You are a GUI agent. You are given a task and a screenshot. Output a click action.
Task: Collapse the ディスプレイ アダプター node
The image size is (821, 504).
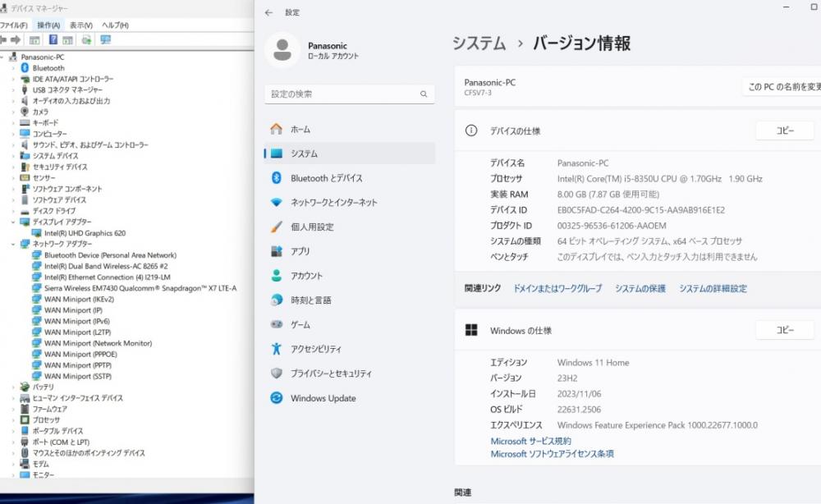[x=13, y=222]
